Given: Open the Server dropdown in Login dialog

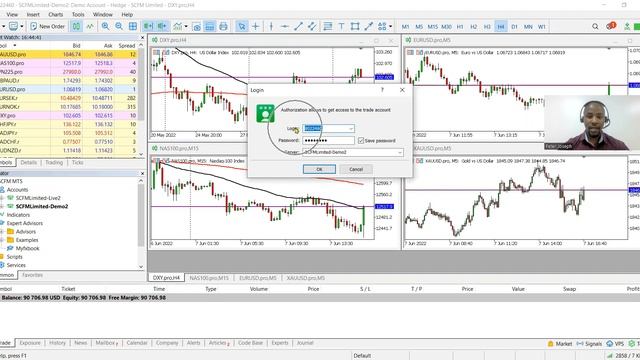Looking at the screenshot, I should coord(400,152).
